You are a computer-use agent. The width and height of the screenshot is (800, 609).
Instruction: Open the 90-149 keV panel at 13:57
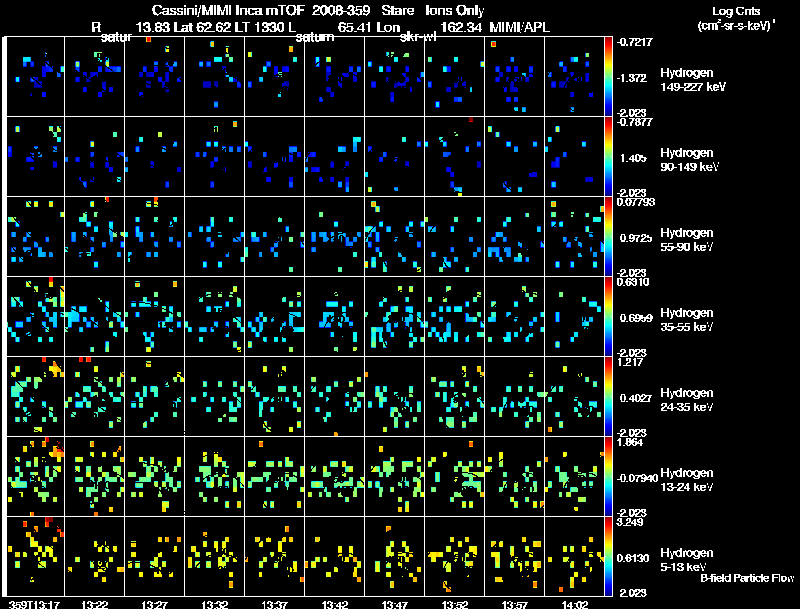point(515,157)
